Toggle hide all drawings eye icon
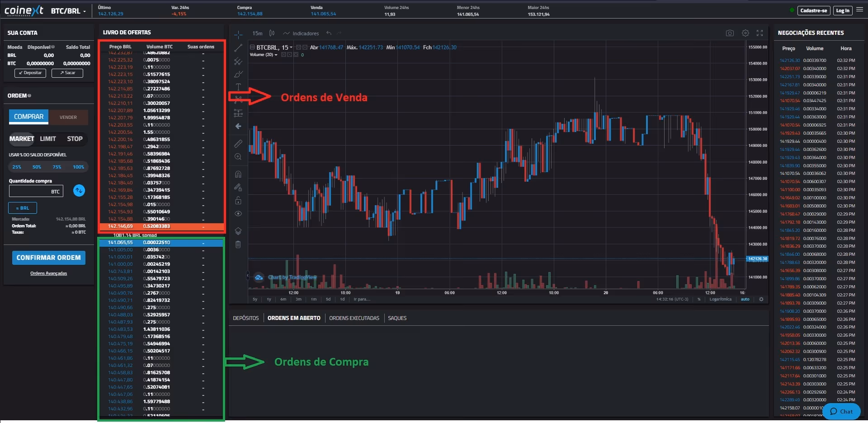Screen dimensions: 868x423 [x=238, y=213]
